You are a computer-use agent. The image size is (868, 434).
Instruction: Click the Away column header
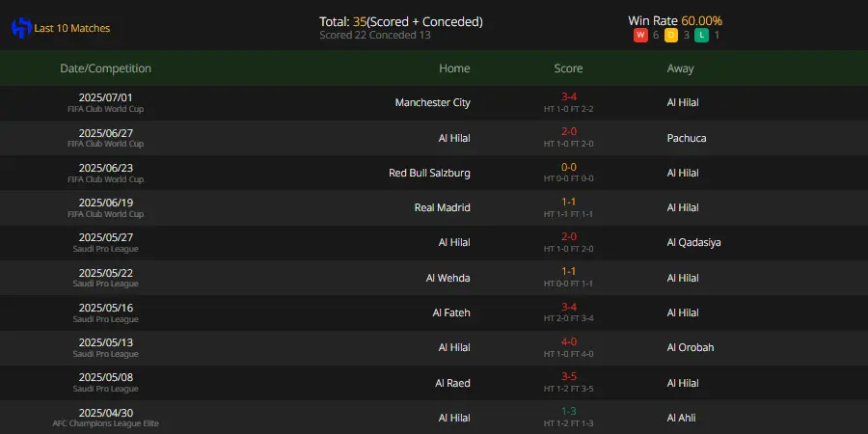(x=680, y=68)
